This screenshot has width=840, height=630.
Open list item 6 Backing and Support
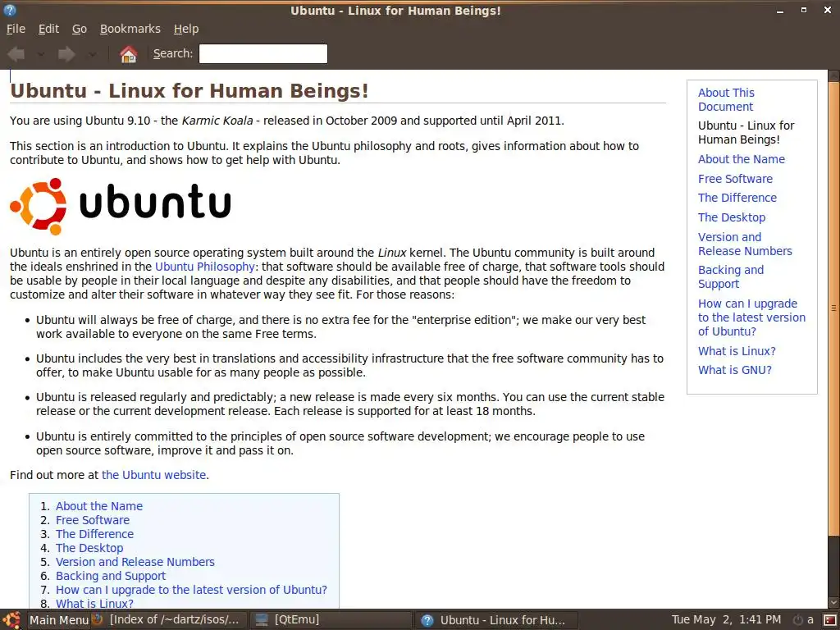click(x=111, y=576)
